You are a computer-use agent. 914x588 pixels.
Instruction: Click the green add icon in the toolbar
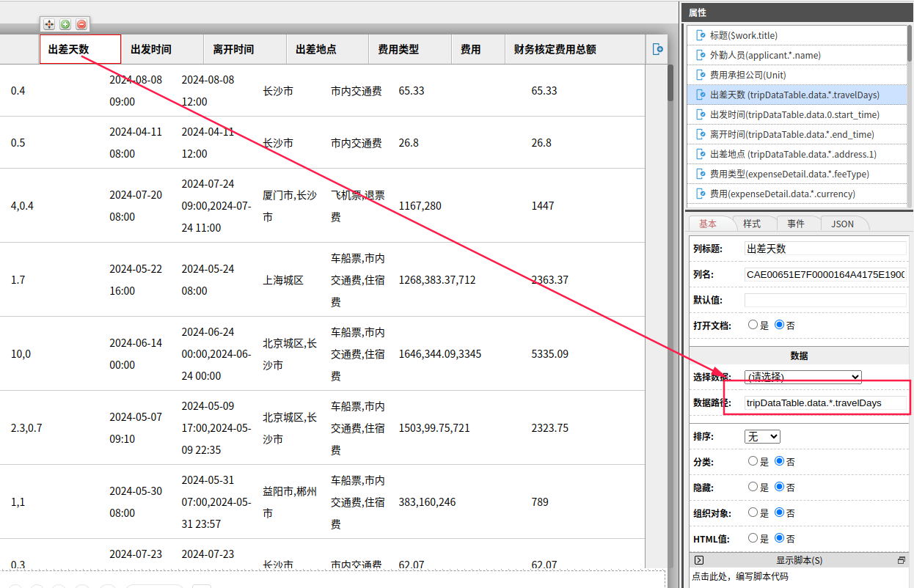point(65,24)
